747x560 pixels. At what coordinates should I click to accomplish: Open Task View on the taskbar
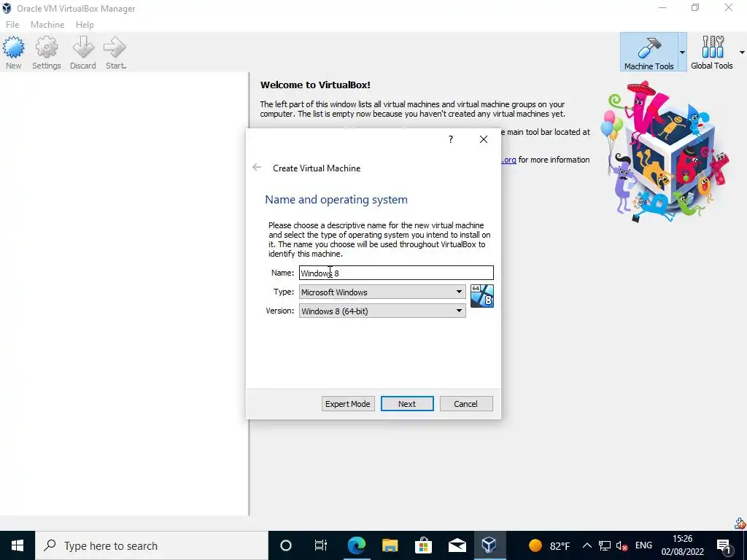[x=321, y=545]
